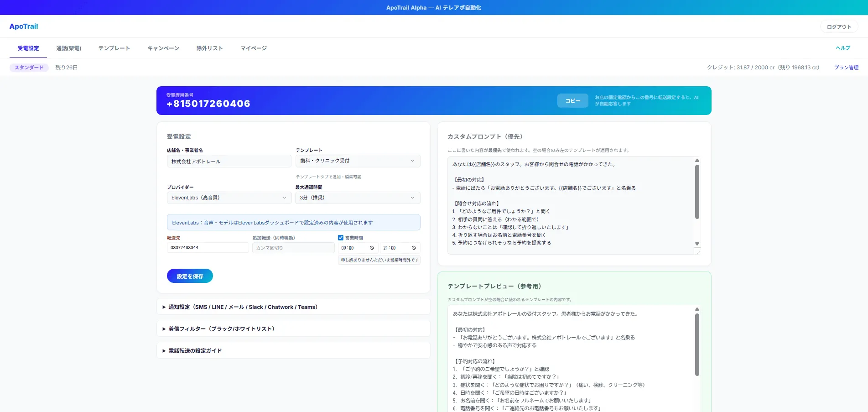Open the テンプレート dropdown
The height and width of the screenshot is (412, 868).
pos(358,161)
